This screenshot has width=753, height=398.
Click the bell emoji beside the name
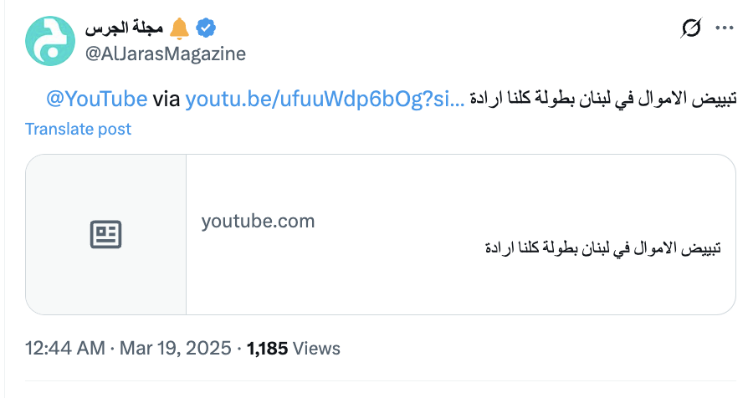click(180, 28)
